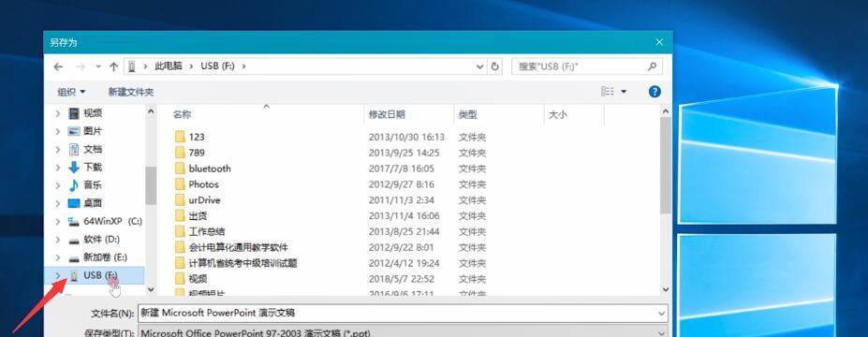The image size is (868, 337).
Task: Select the 工作总结 folder
Action: pyautogui.click(x=207, y=231)
